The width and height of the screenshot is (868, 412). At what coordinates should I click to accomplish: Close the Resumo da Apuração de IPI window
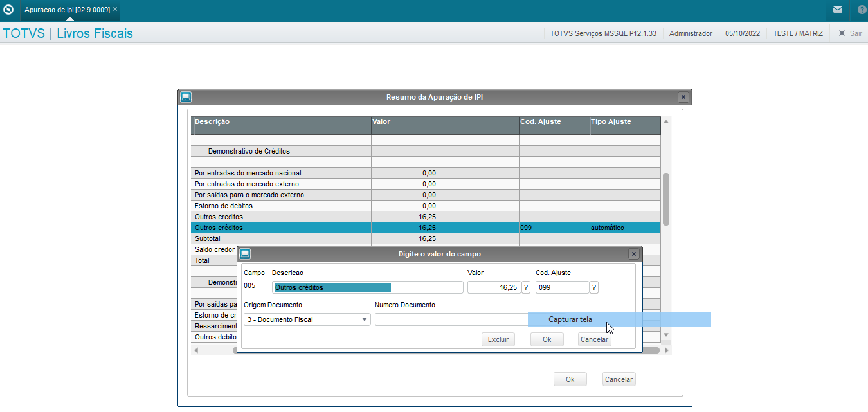[683, 97]
